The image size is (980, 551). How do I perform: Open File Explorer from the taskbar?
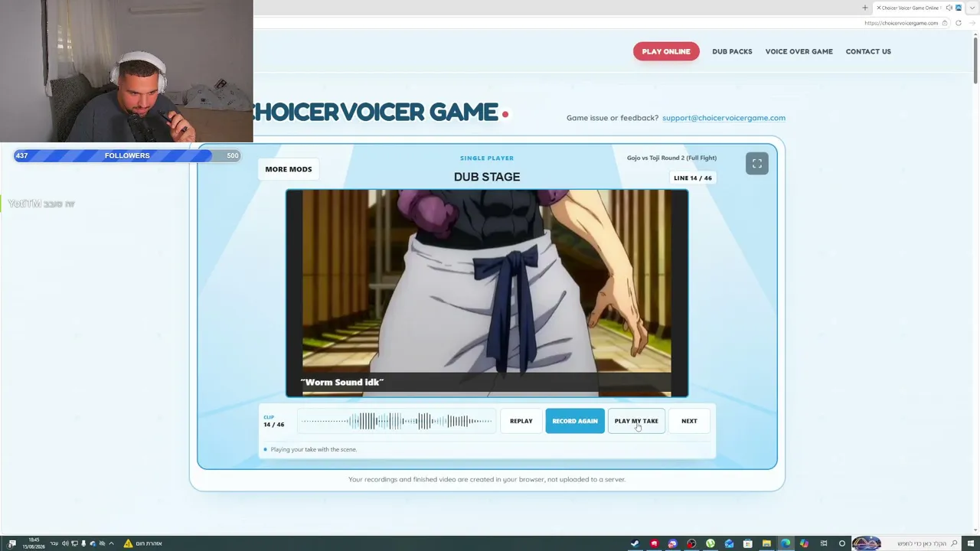tap(766, 543)
